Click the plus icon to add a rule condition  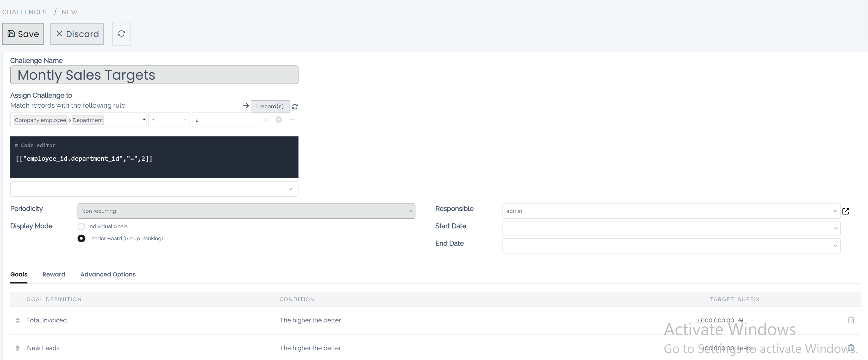point(279,119)
